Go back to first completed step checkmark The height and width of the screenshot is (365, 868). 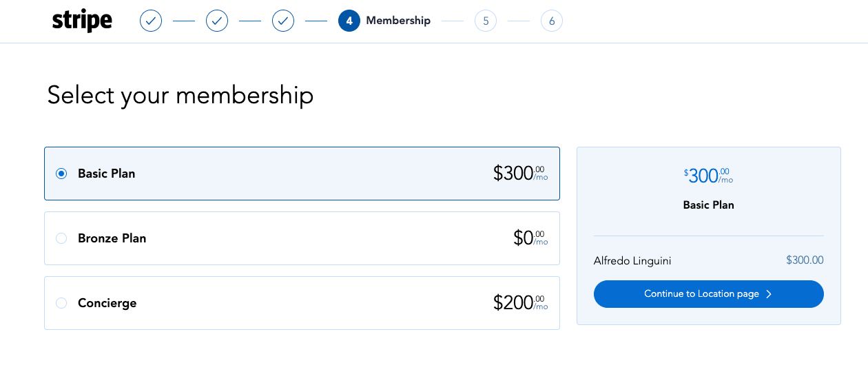[151, 21]
